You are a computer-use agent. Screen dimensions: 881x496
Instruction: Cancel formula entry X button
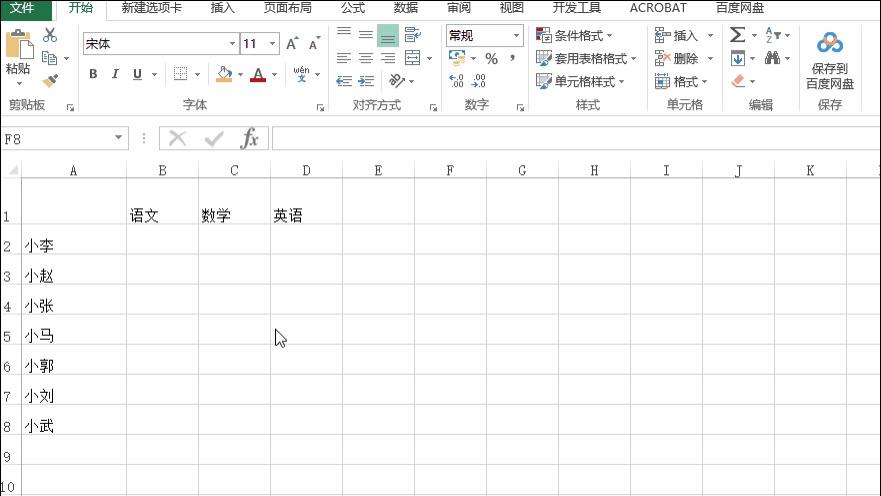178,138
